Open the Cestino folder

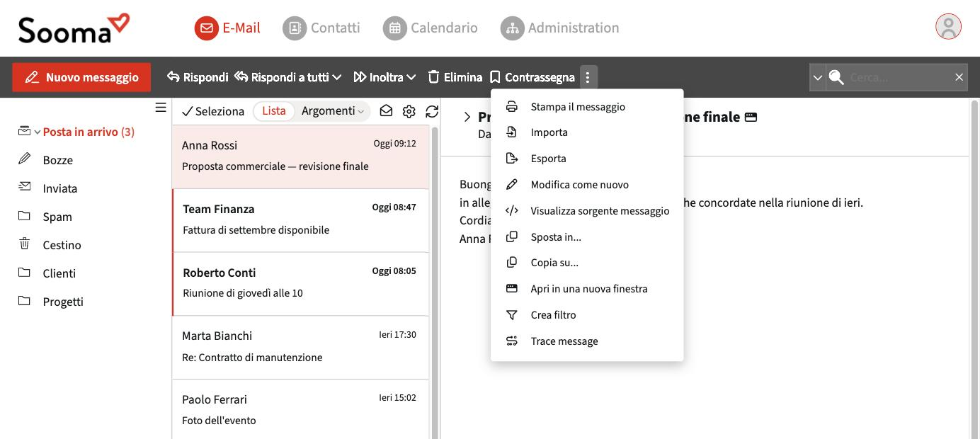pyautogui.click(x=62, y=245)
